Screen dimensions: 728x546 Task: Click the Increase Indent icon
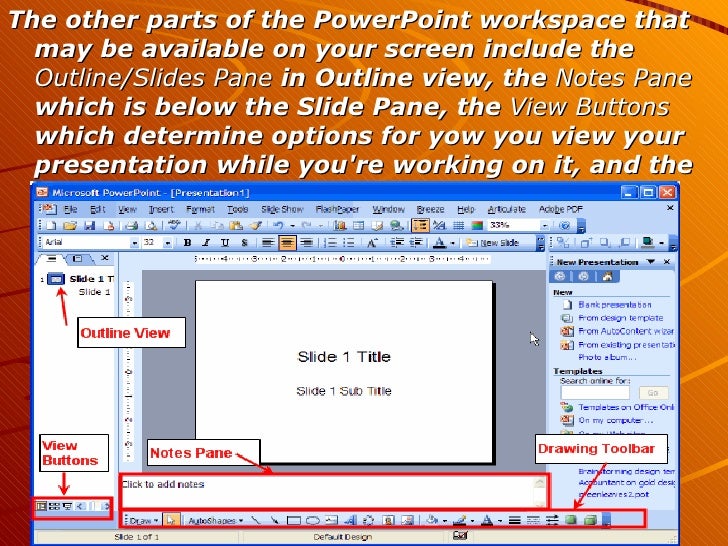pos(416,242)
